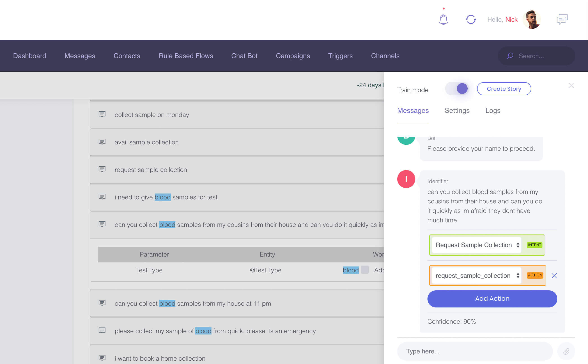Open the request_sample_collection action dropdown

tap(476, 276)
